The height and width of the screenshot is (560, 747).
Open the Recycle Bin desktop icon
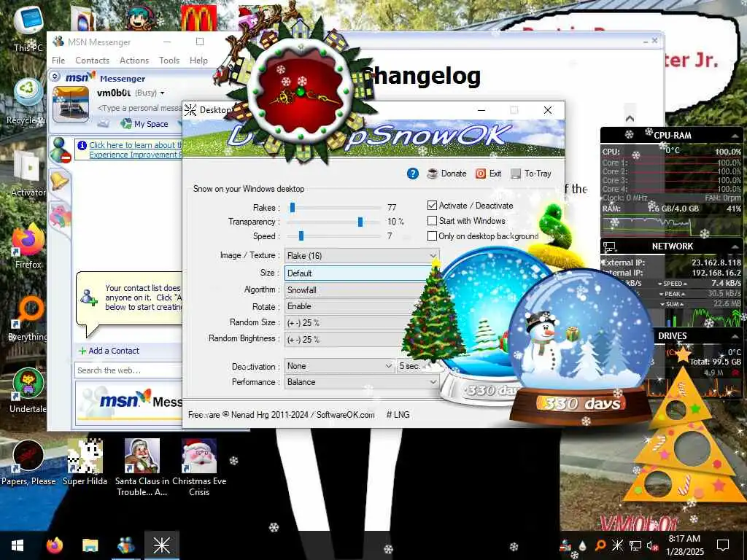pos(28,101)
